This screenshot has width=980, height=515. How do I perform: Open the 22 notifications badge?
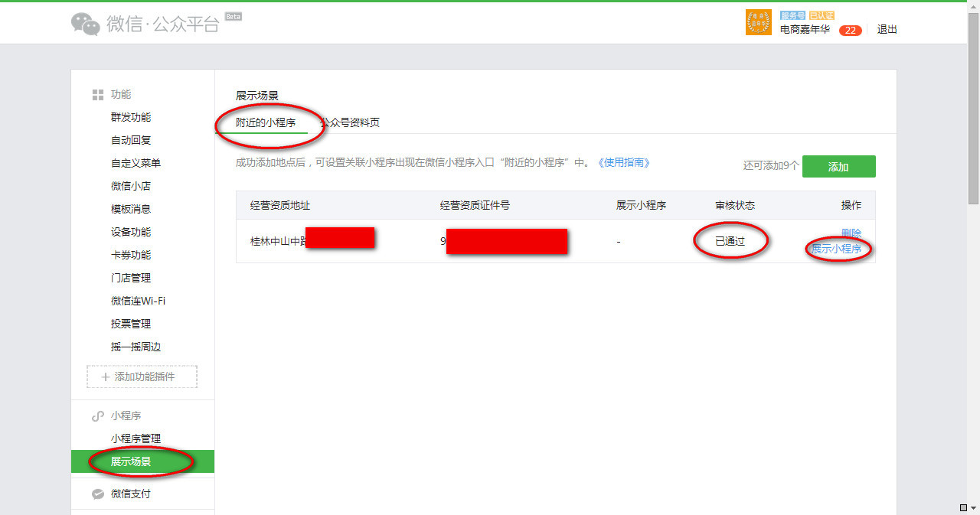(x=850, y=31)
